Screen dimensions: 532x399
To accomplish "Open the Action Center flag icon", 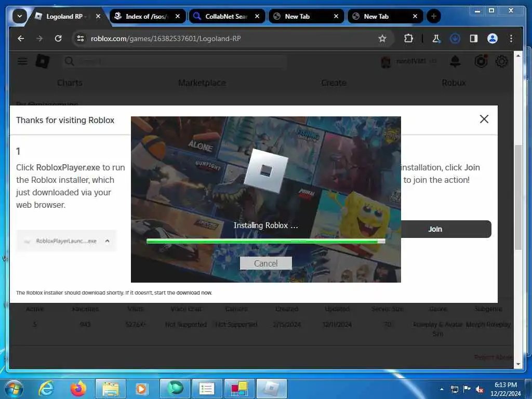I will (x=467, y=389).
